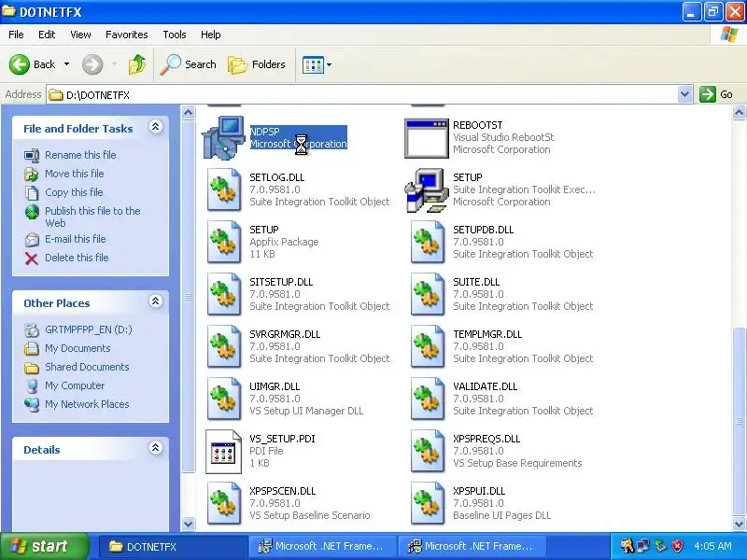Image resolution: width=747 pixels, height=560 pixels.
Task: Open My Documents in Other Places
Action: (x=78, y=348)
